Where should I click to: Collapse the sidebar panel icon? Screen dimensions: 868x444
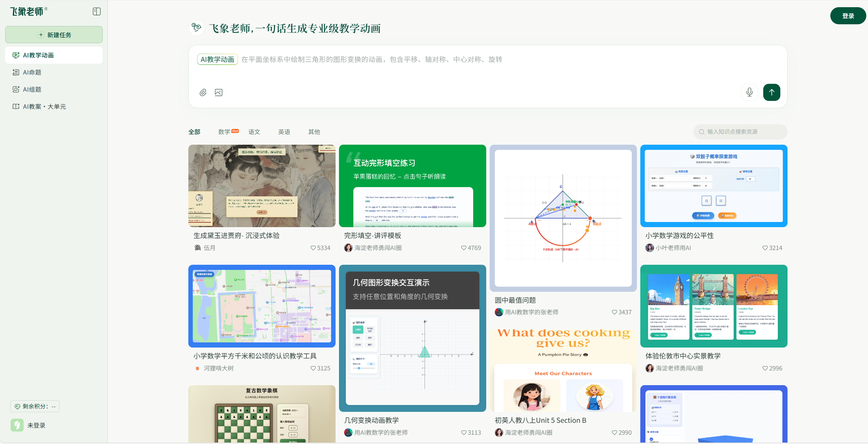click(97, 12)
